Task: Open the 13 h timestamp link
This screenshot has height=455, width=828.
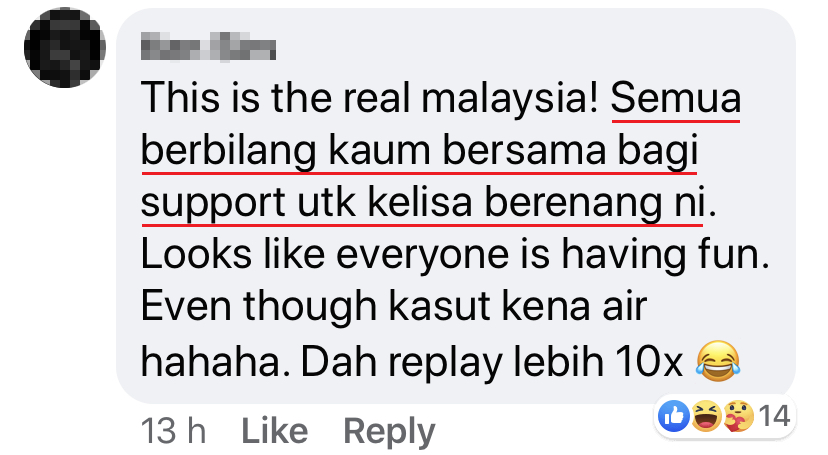Action: click(173, 431)
